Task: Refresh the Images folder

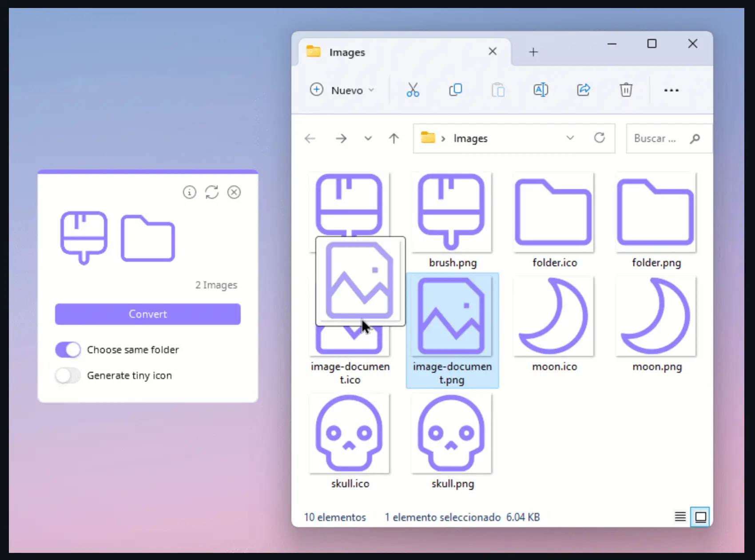Action: [x=600, y=138]
